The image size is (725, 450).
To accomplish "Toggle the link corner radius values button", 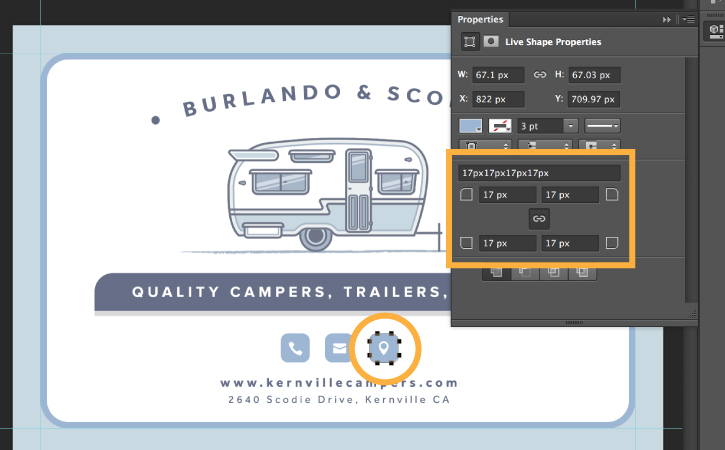I will click(539, 219).
